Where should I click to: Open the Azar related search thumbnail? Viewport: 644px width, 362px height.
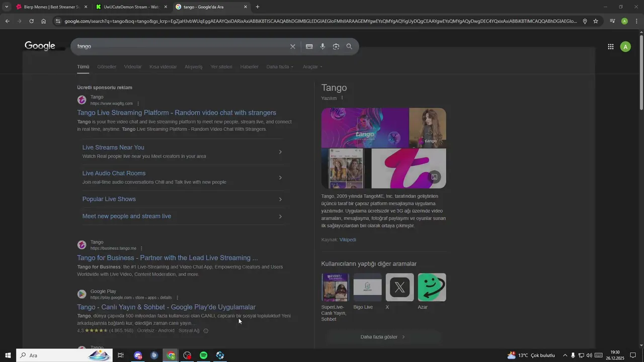[432, 288]
